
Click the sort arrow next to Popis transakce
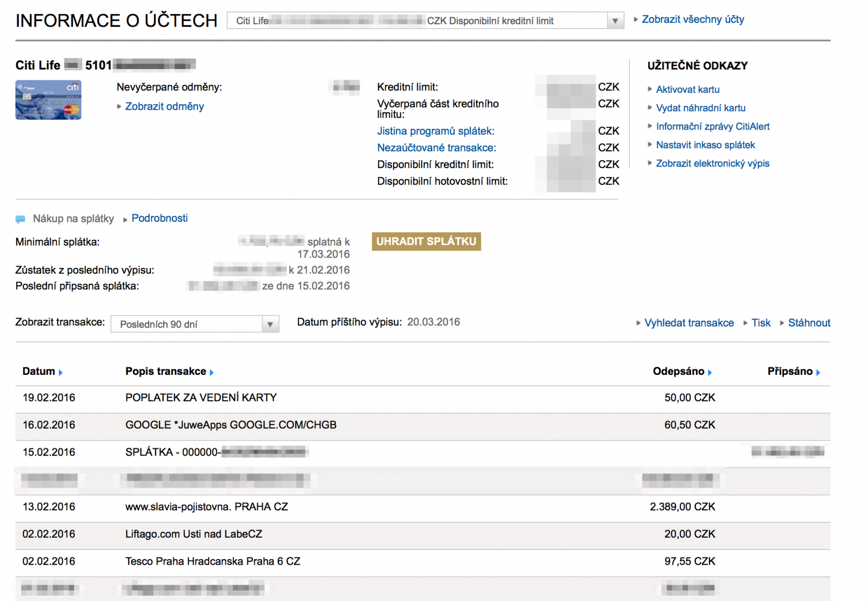tap(212, 373)
